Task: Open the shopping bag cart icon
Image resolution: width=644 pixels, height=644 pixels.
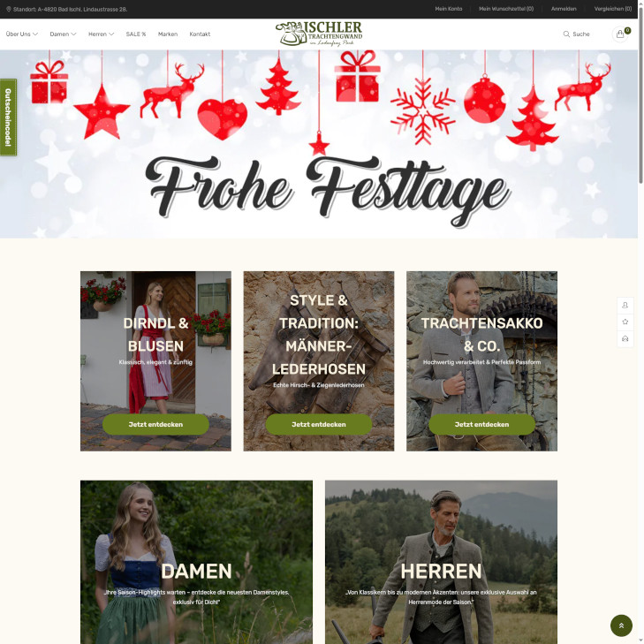Action: [620, 34]
